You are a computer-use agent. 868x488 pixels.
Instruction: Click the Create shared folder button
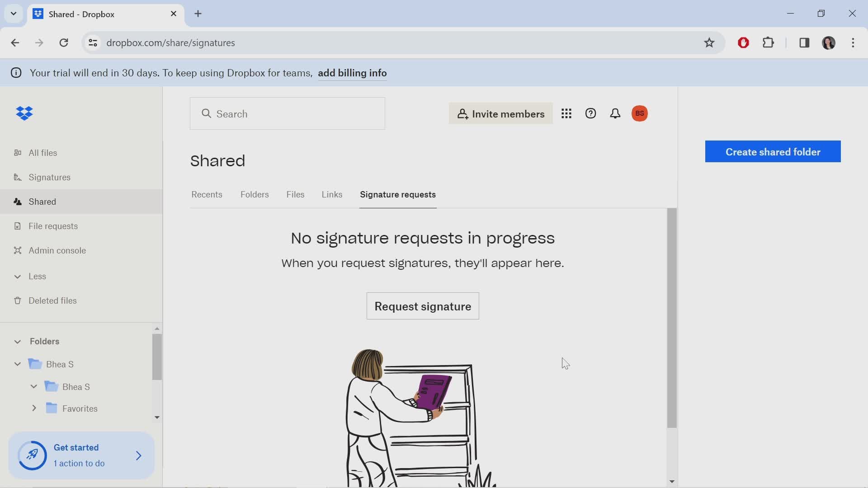[773, 151]
